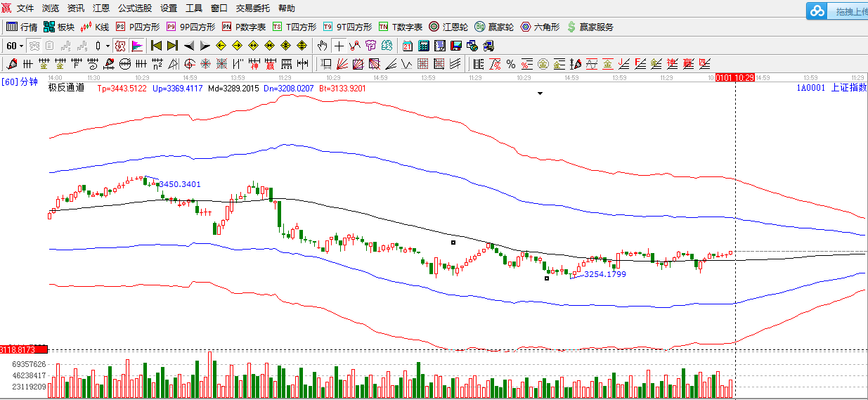Click the red 0101 10:29 time marker
The height and width of the screenshot is (400, 868).
[734, 77]
